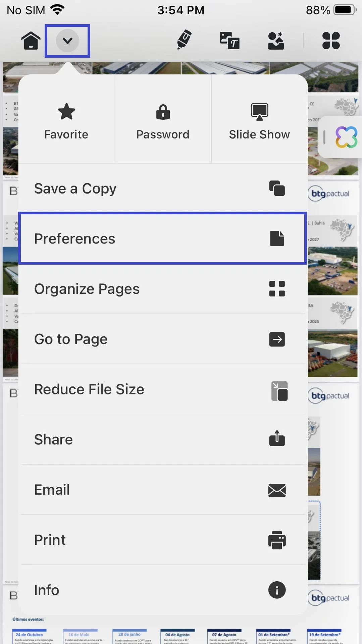
Task: Tap Go to Page
Action: [x=163, y=339]
